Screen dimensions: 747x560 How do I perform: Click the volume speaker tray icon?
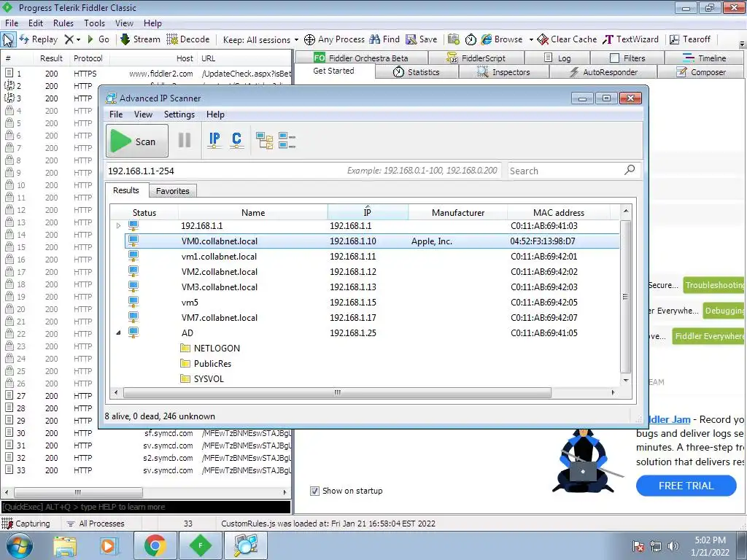tap(673, 546)
